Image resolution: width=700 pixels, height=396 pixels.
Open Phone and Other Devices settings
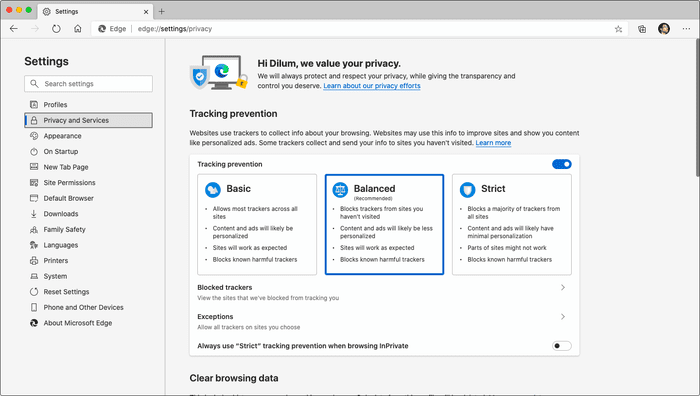88,308
